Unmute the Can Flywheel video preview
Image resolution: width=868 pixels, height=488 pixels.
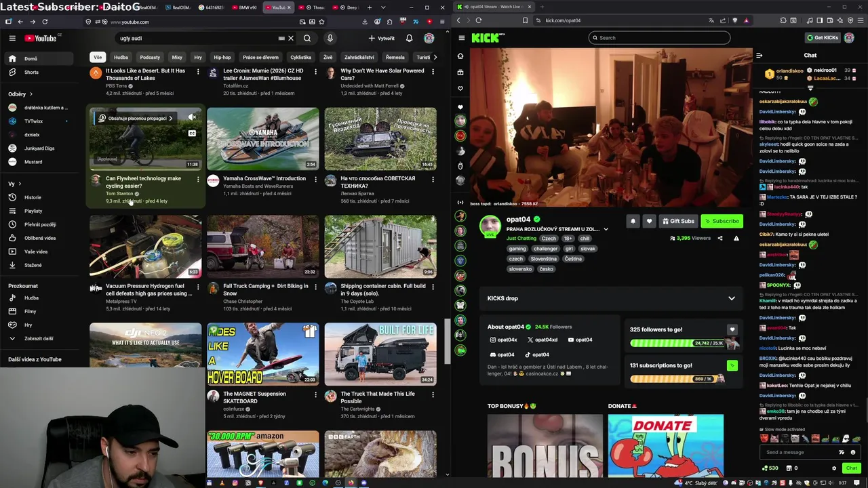[193, 118]
